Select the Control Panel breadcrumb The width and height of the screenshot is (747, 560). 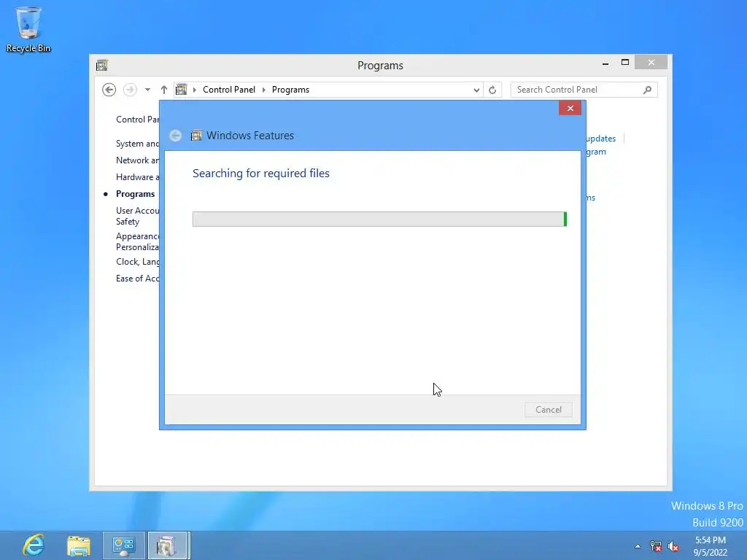(229, 90)
